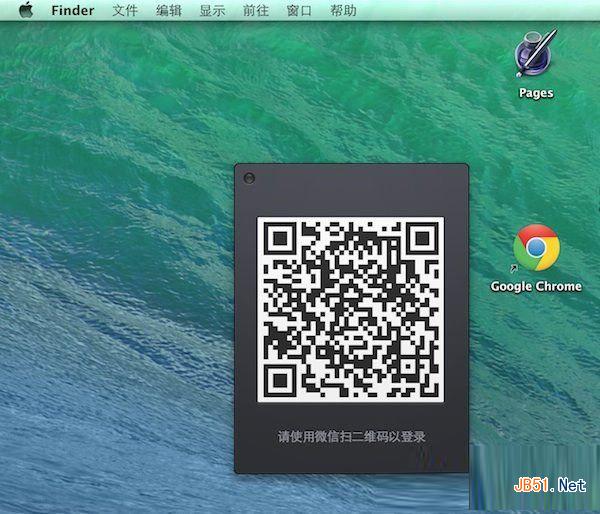600x514 pixels.
Task: Click the WeChat login QR code
Action: pyautogui.click(x=351, y=310)
